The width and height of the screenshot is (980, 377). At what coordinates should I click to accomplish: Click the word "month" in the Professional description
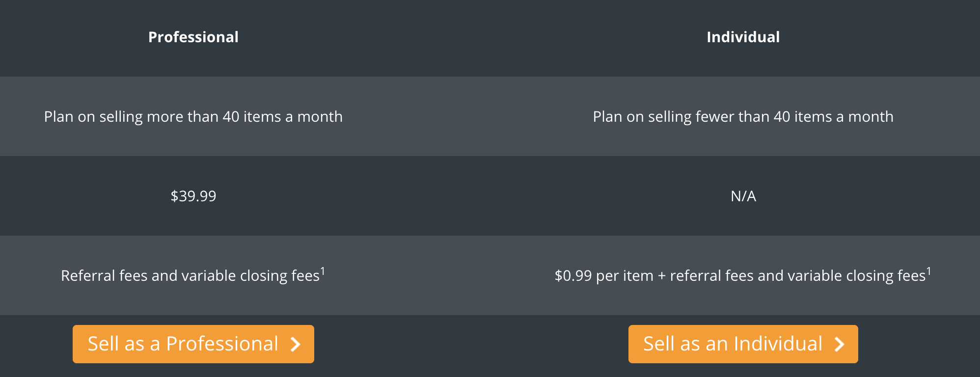pyautogui.click(x=320, y=117)
